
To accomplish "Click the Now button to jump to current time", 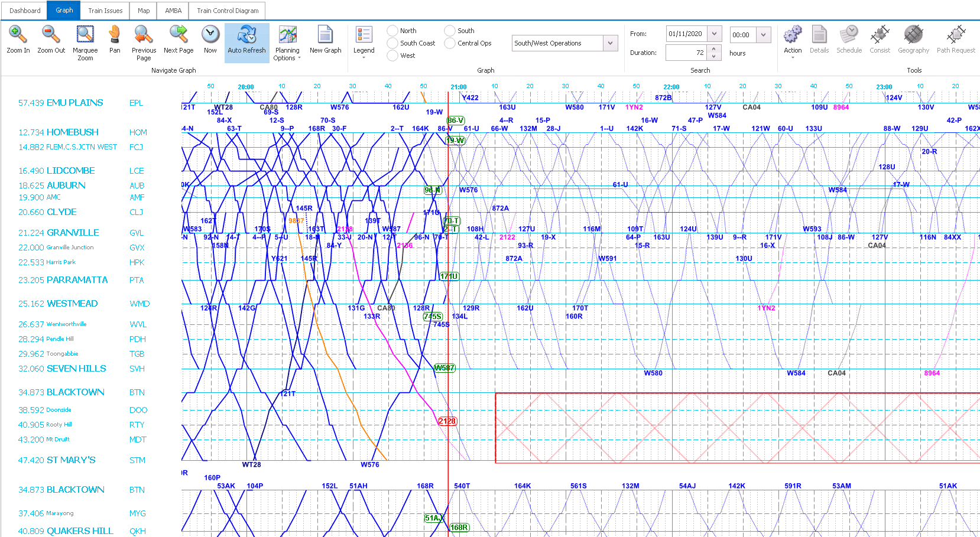I will point(210,40).
